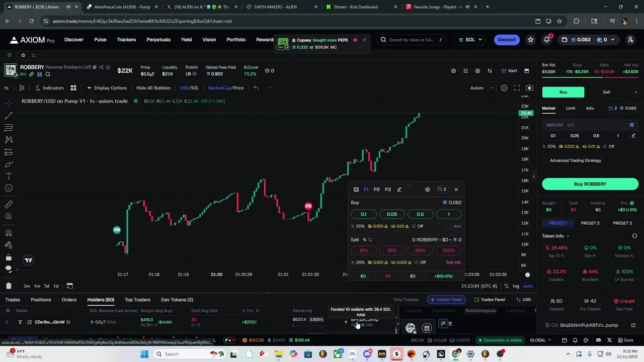Enable the Adv. checkbox in instant trade

click(x=448, y=226)
